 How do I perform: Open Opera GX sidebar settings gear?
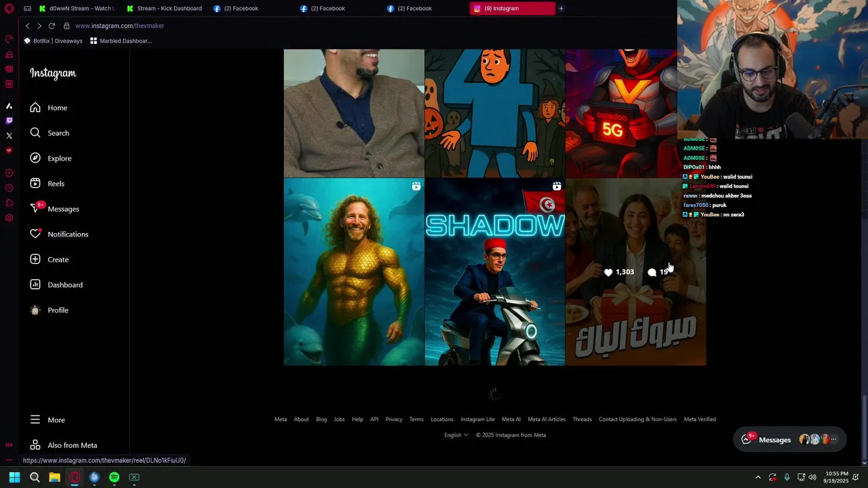pyautogui.click(x=9, y=218)
